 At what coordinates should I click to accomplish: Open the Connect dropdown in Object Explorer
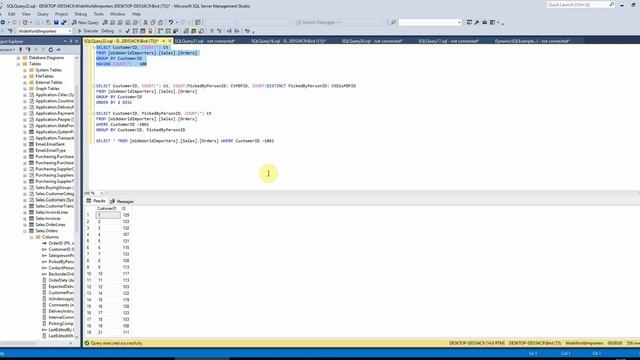(7, 50)
